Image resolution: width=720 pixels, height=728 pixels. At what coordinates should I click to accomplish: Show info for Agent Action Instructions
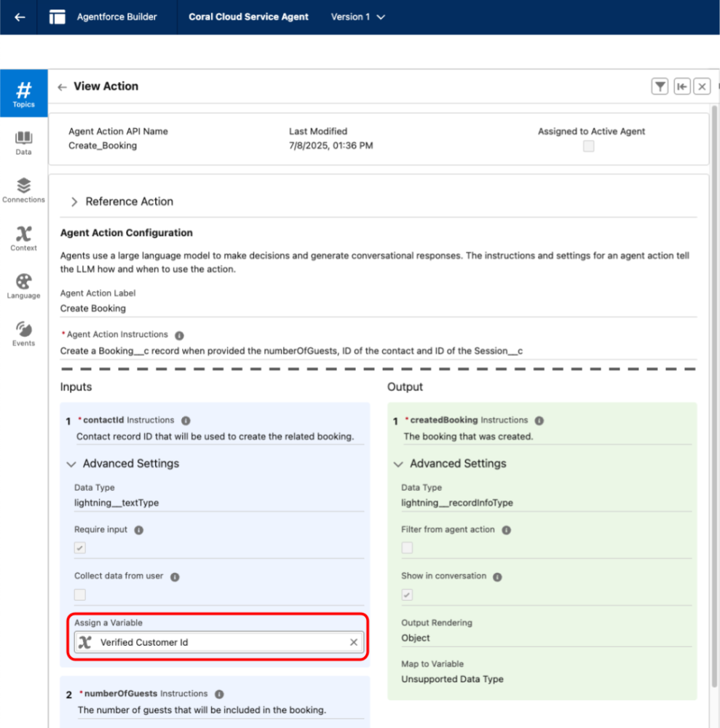(x=179, y=335)
